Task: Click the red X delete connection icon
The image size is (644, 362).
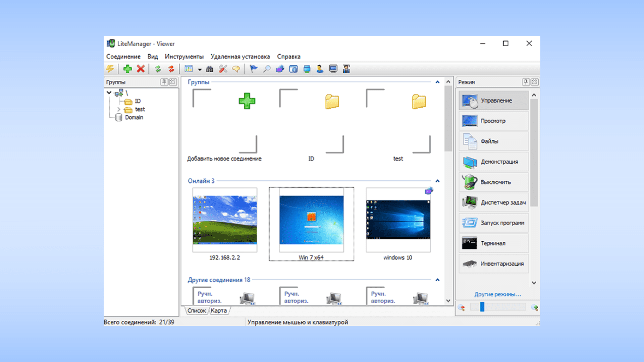Action: [x=141, y=69]
